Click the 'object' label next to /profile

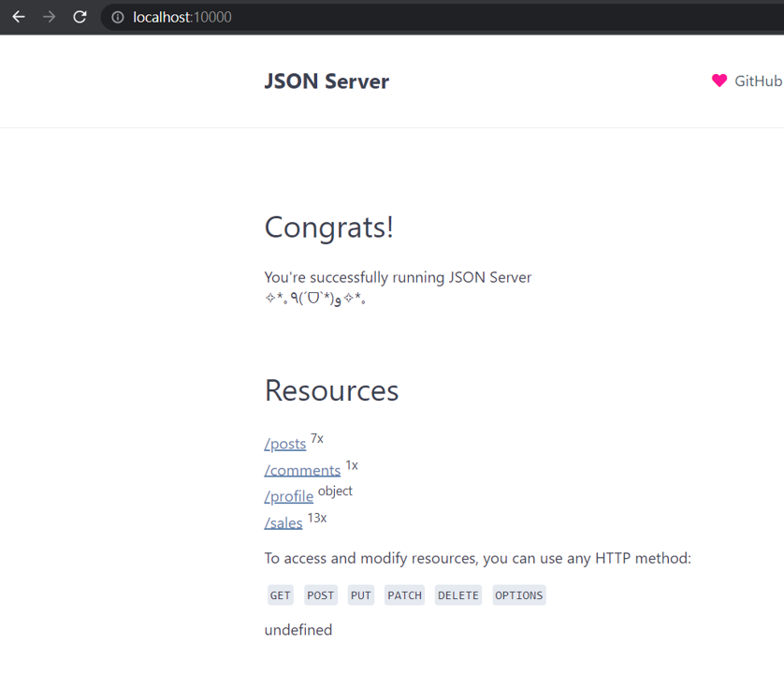[335, 491]
